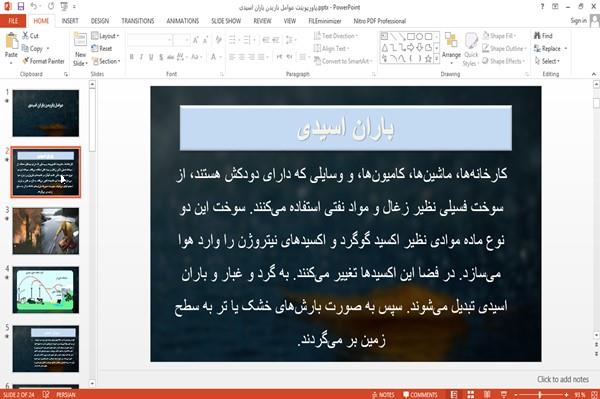The height and width of the screenshot is (399, 600).
Task: Open the FILE tab
Action: coord(13,21)
